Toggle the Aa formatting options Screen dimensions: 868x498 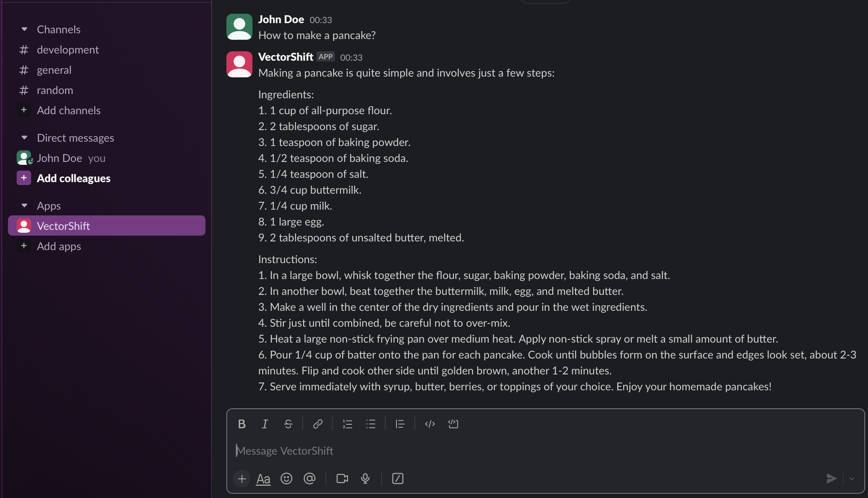(263, 478)
